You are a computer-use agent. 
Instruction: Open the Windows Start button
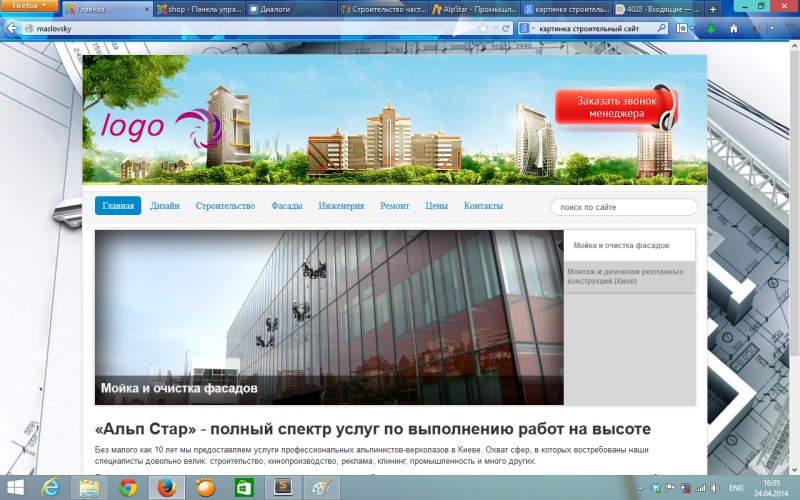coord(15,488)
